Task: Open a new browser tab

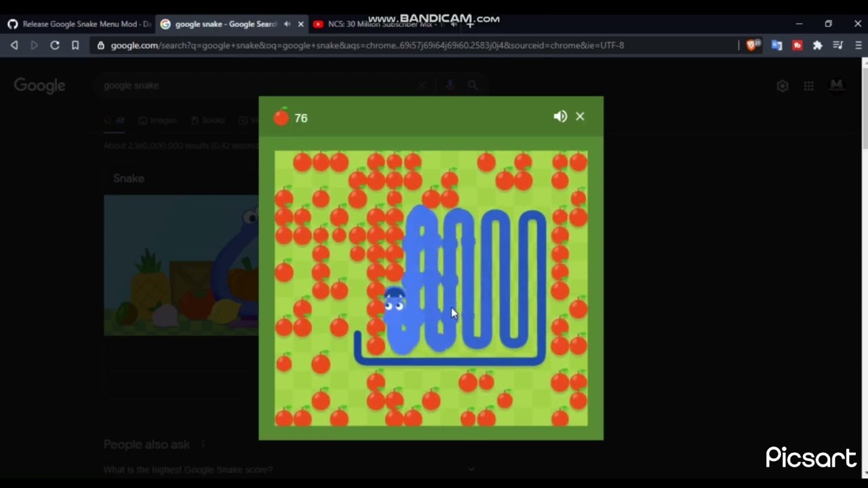Action: (x=470, y=24)
